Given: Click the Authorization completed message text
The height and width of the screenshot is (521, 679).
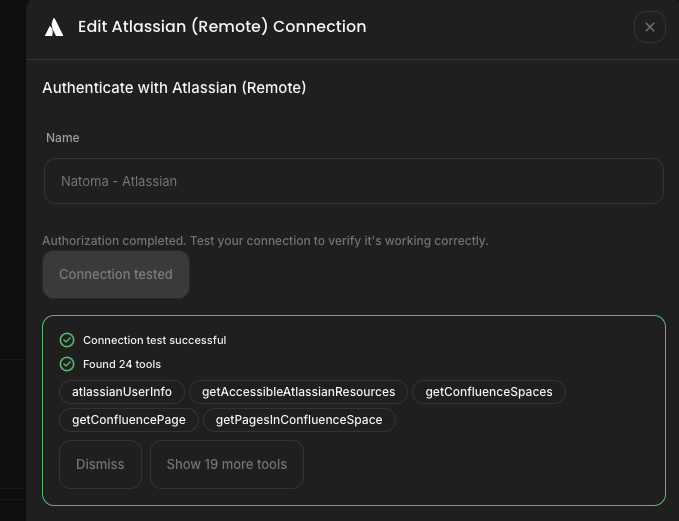Looking at the screenshot, I should pyautogui.click(x=265, y=241).
